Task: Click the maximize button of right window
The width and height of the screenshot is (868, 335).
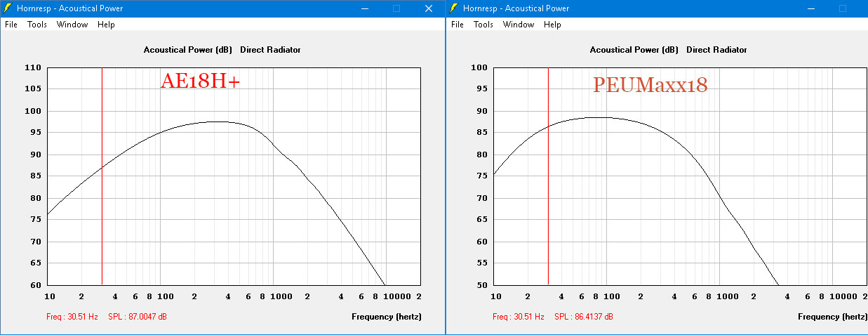Action: [843, 8]
